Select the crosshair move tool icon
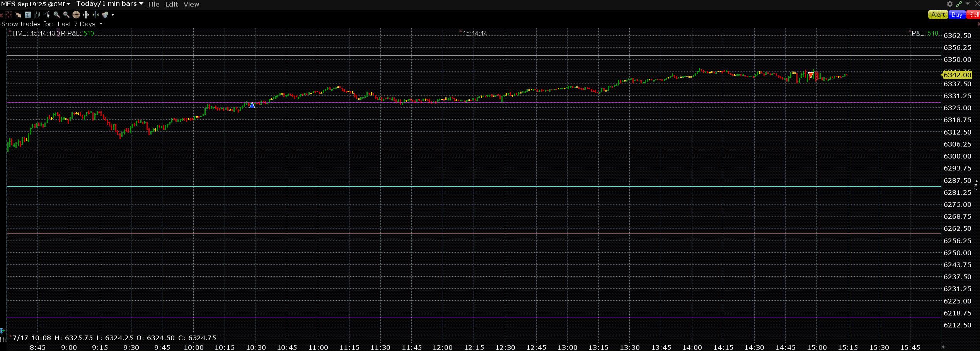Screen dimensions: 980x351 [9, 15]
